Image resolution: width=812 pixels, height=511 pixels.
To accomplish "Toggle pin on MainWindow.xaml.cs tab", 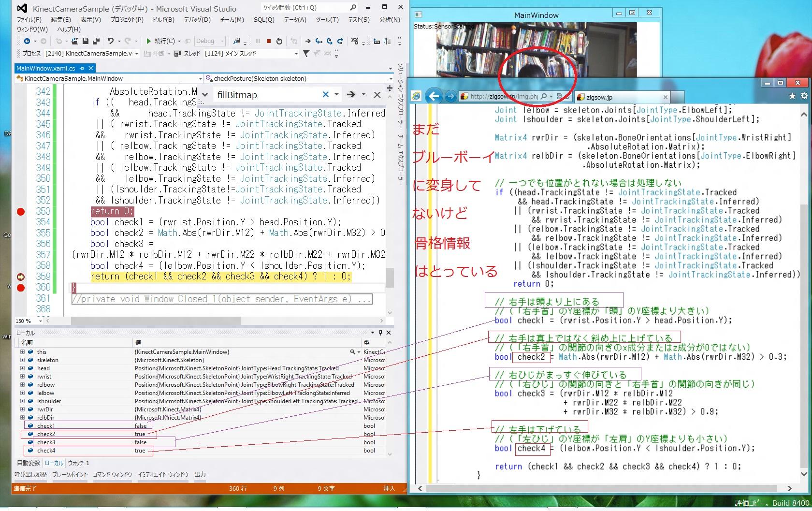I will [82, 68].
